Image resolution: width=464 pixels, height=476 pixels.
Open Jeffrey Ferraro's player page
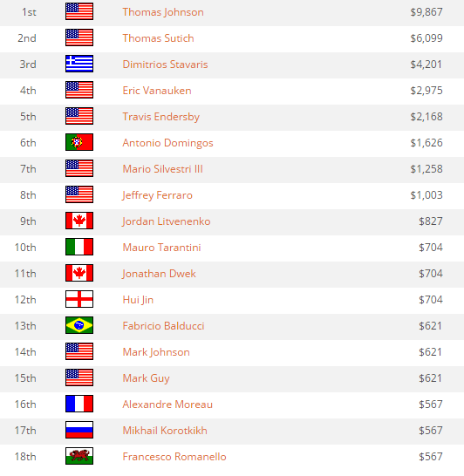(x=157, y=195)
